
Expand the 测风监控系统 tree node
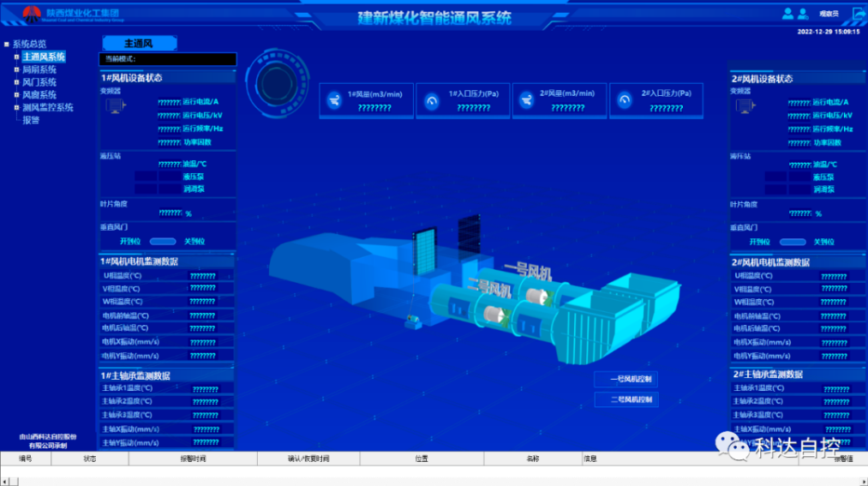point(16,108)
